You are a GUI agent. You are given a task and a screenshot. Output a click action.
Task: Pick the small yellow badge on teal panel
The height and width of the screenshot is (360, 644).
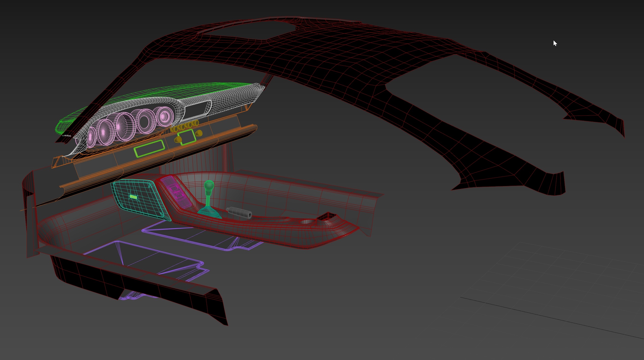[133, 197]
